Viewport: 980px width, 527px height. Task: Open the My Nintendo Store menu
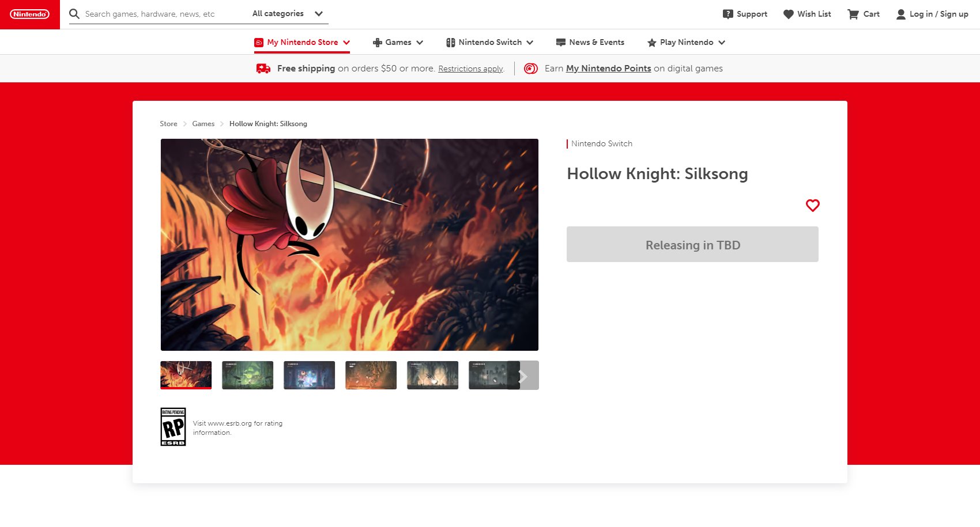pyautogui.click(x=302, y=42)
